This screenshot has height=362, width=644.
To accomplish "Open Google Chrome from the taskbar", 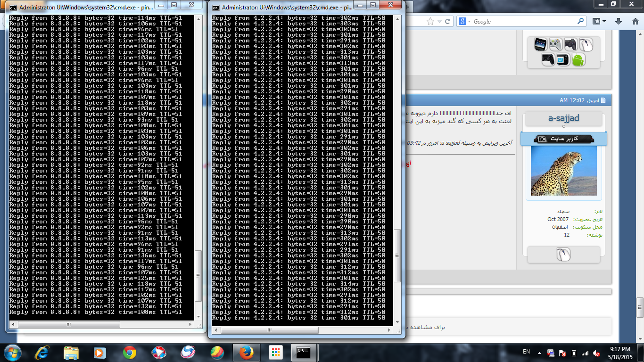I will (130, 353).
